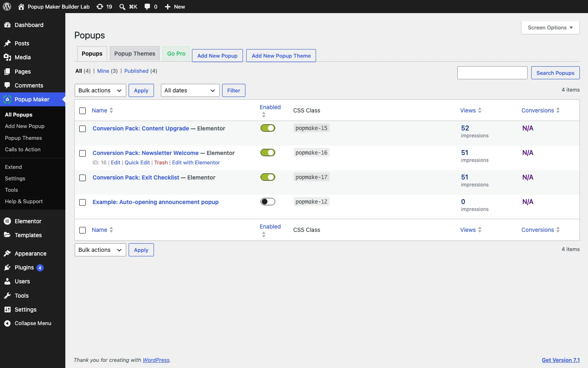Image resolution: width=588 pixels, height=368 pixels.
Task: Click the Posts pushpin icon
Action: point(7,43)
